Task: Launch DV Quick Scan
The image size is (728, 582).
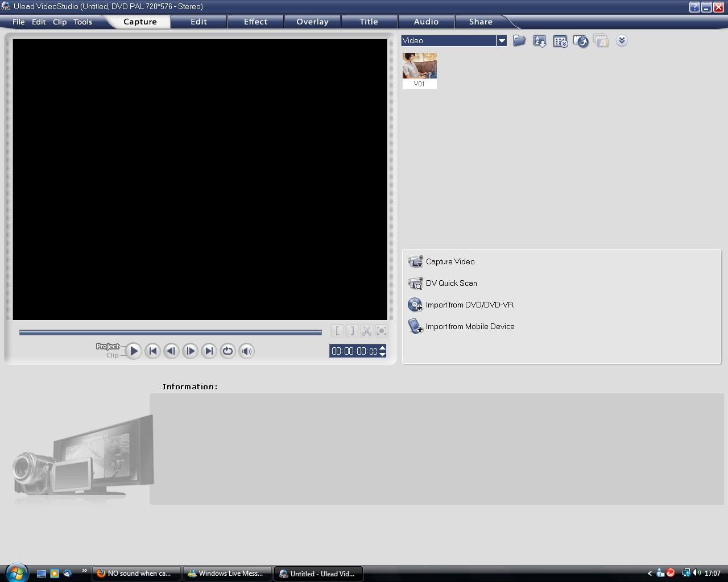Action: [442, 283]
